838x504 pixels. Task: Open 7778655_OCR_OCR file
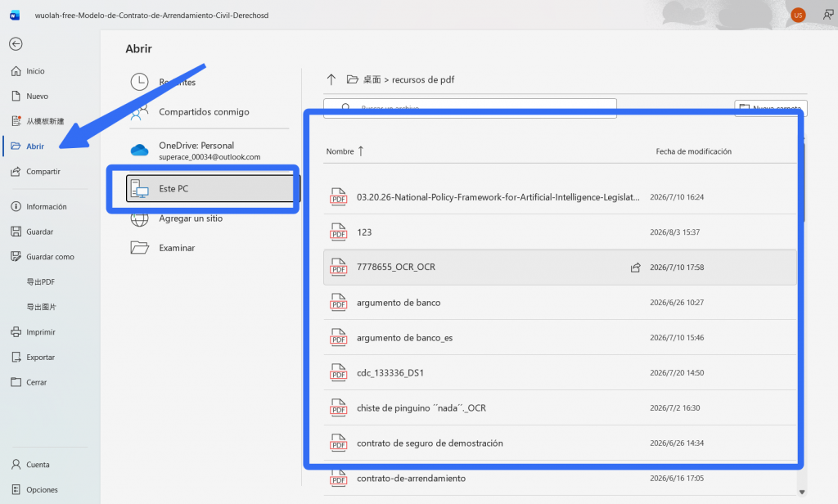[x=560, y=268]
